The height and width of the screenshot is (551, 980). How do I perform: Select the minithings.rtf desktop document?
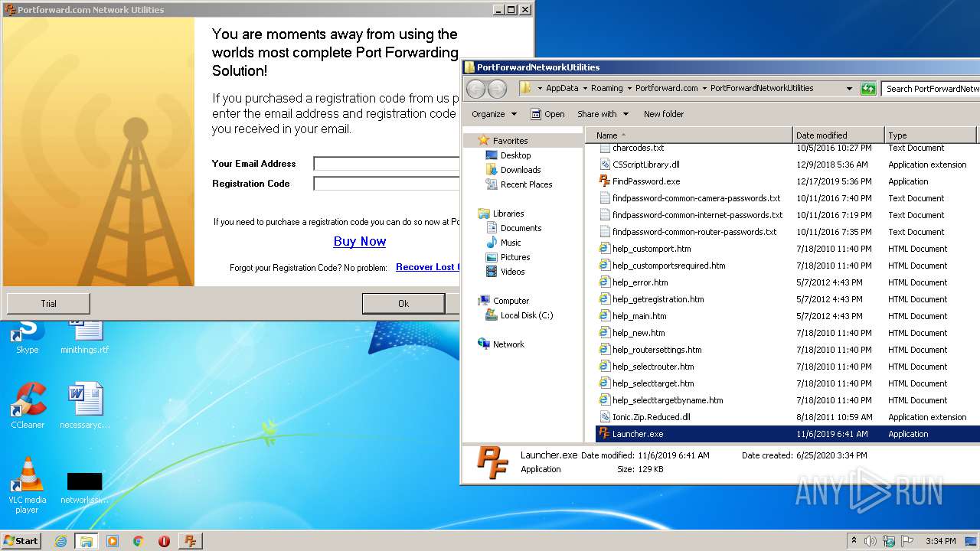84,337
